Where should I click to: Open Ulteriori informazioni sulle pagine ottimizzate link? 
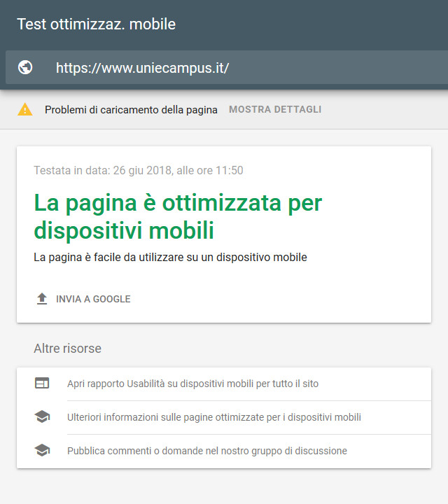point(224,417)
